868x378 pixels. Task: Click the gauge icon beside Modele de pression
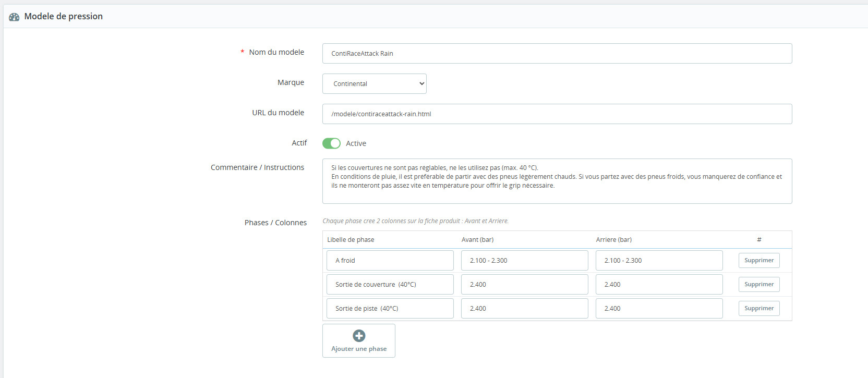pyautogui.click(x=14, y=17)
